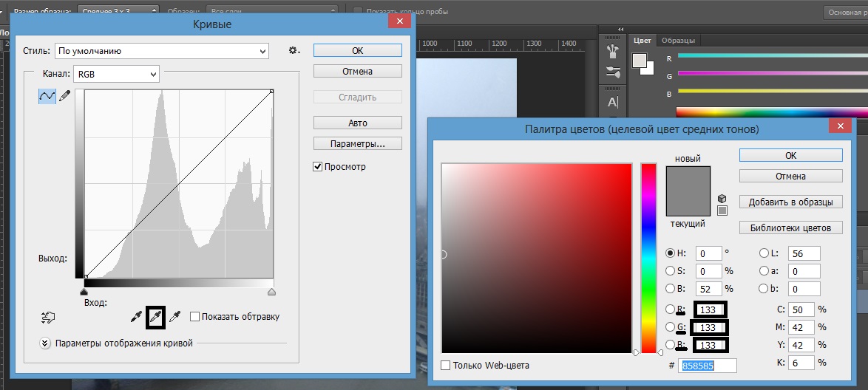Select the curve point editing tool
The image size is (868, 390).
pos(47,96)
